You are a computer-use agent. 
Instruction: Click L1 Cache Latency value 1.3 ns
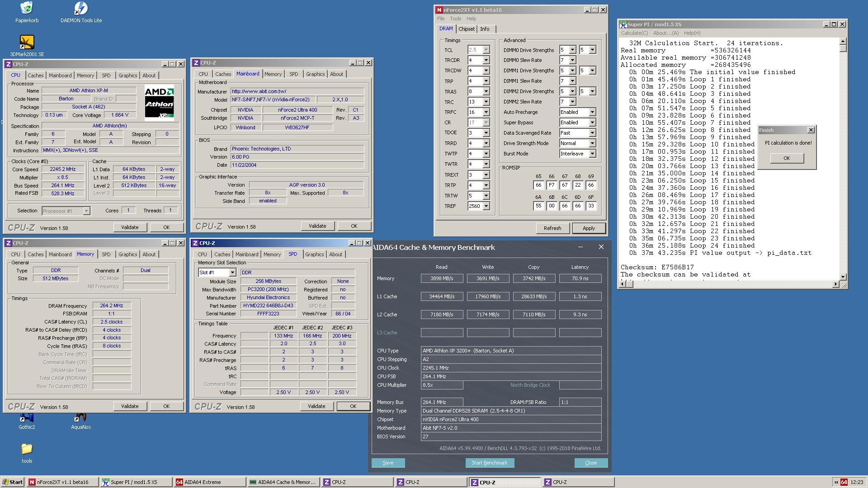[x=580, y=296]
